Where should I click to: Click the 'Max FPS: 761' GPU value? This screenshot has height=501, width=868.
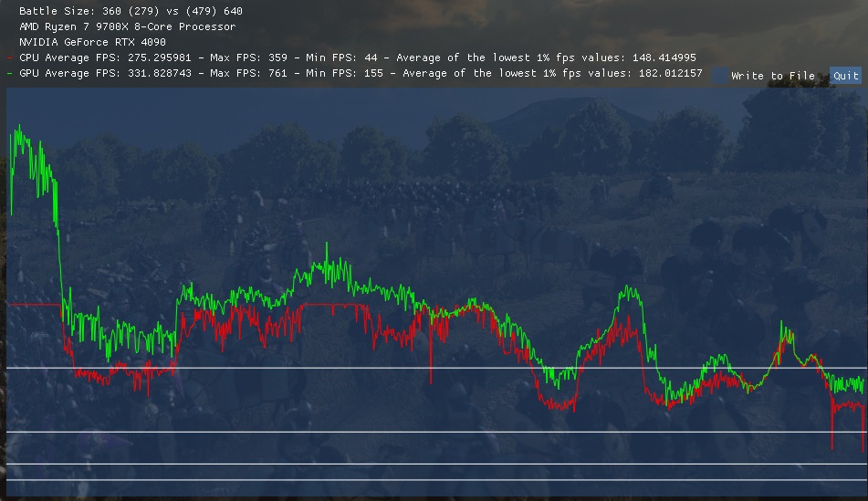pyautogui.click(x=248, y=73)
